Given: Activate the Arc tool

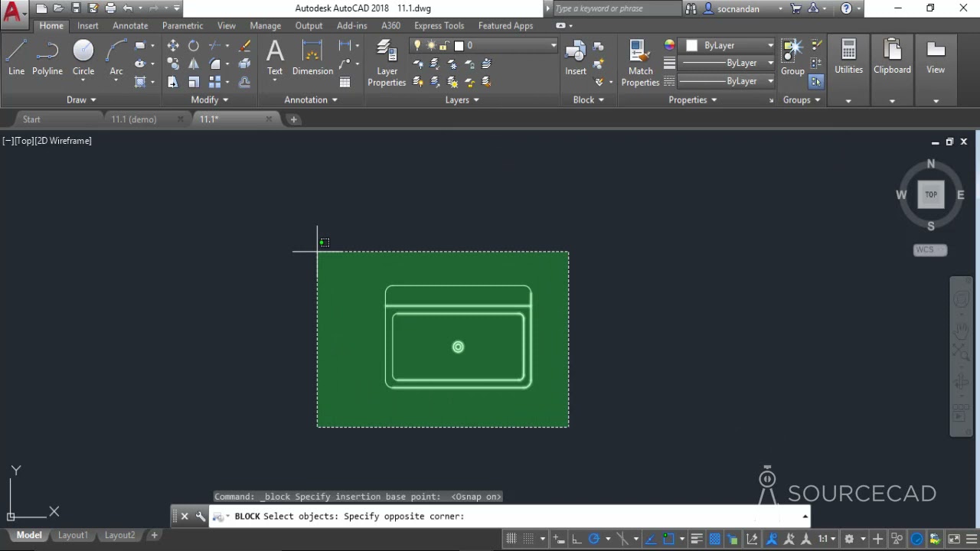Looking at the screenshot, I should 116,58.
